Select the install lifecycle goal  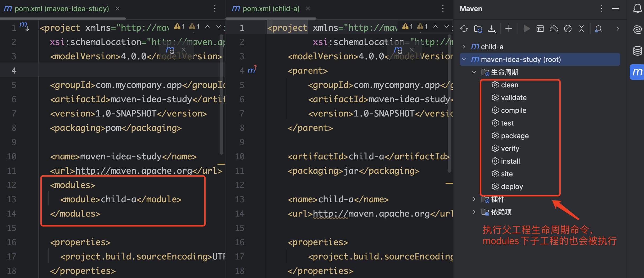tap(510, 161)
